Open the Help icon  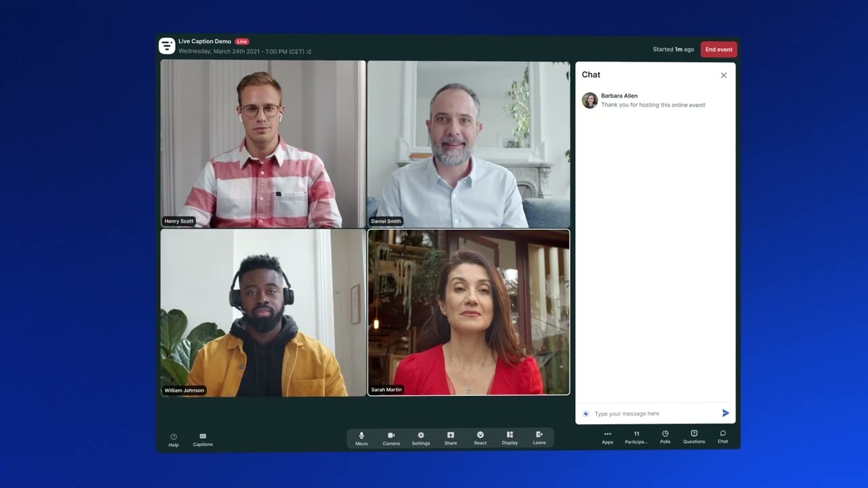click(x=174, y=440)
